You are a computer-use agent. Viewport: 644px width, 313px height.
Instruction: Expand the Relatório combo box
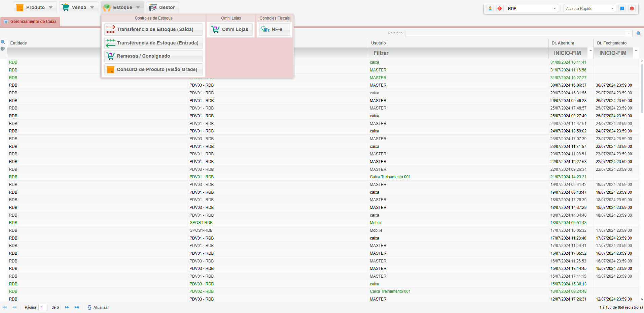629,33
